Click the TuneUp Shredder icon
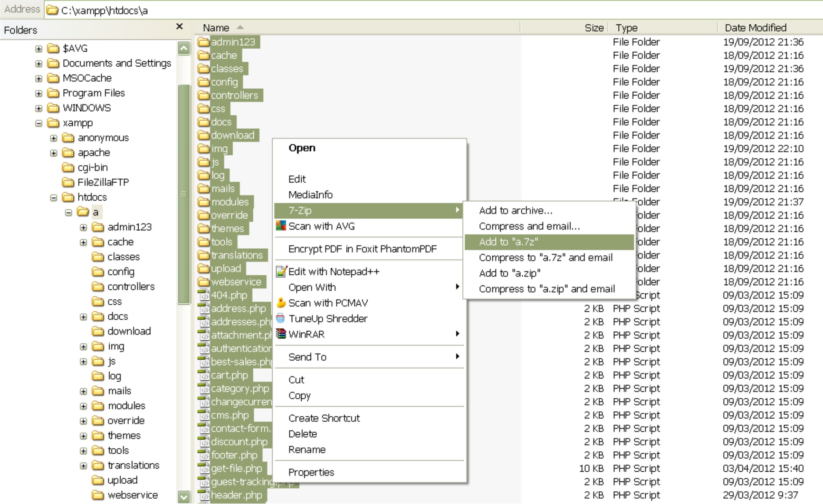This screenshot has height=504, width=823. point(281,319)
